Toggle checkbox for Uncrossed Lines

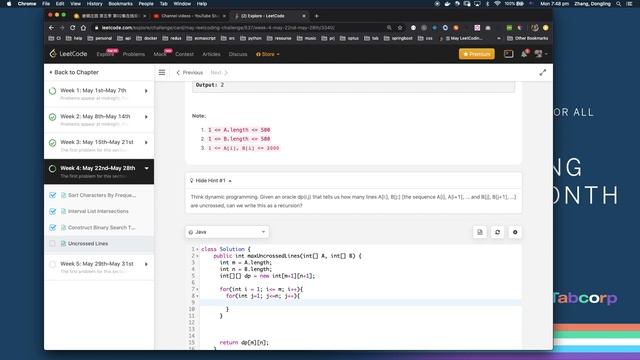(53, 243)
